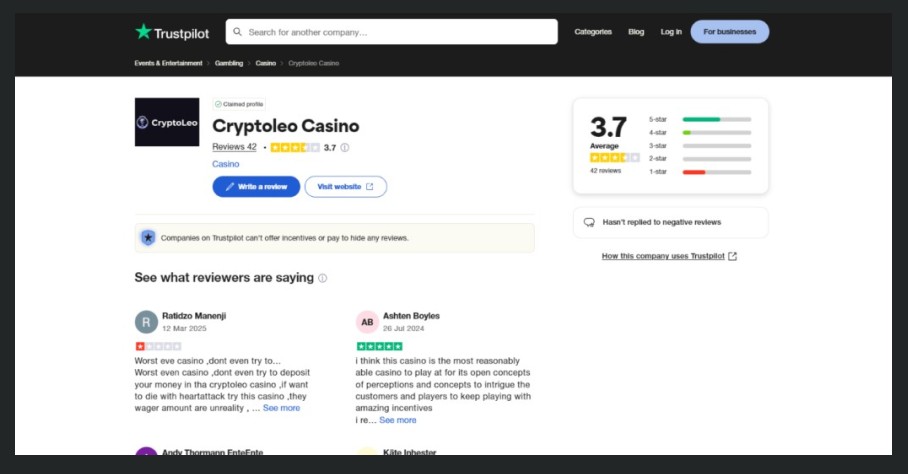Open the Blog nav item
This screenshot has height=474, width=908.
pyautogui.click(x=636, y=32)
